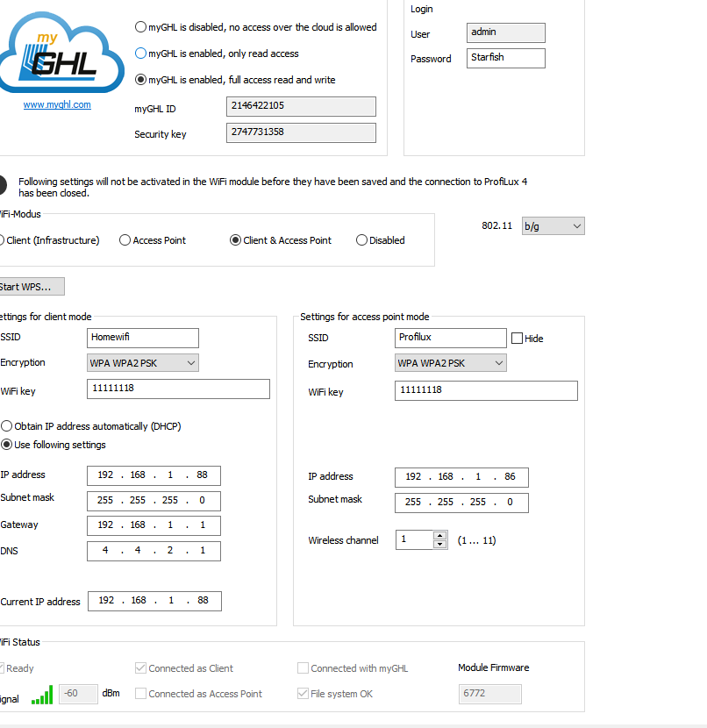The width and height of the screenshot is (707, 728).
Task: Expand access point Encryption dropdown
Action: tap(450, 363)
